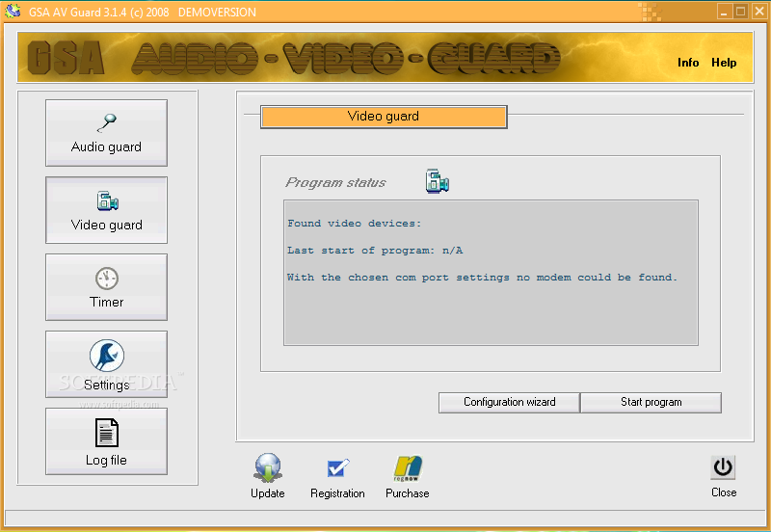Image resolution: width=771 pixels, height=532 pixels.
Task: Click the 'Purchase' label text
Action: (x=407, y=493)
